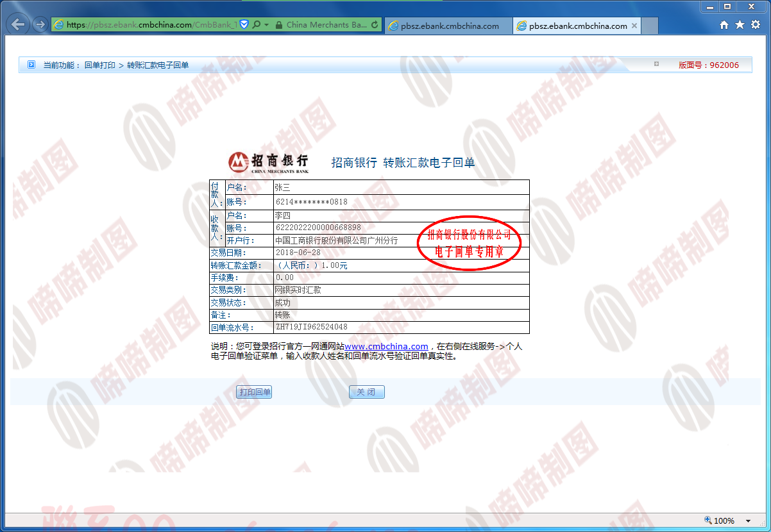Click the padlock security icon
Image resolution: width=771 pixels, height=532 pixels.
(278, 26)
